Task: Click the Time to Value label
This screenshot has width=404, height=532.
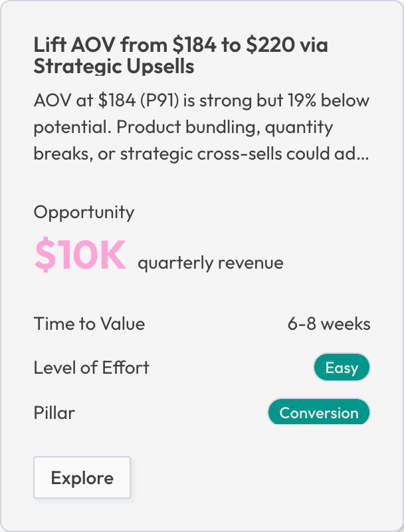Action: (x=89, y=324)
